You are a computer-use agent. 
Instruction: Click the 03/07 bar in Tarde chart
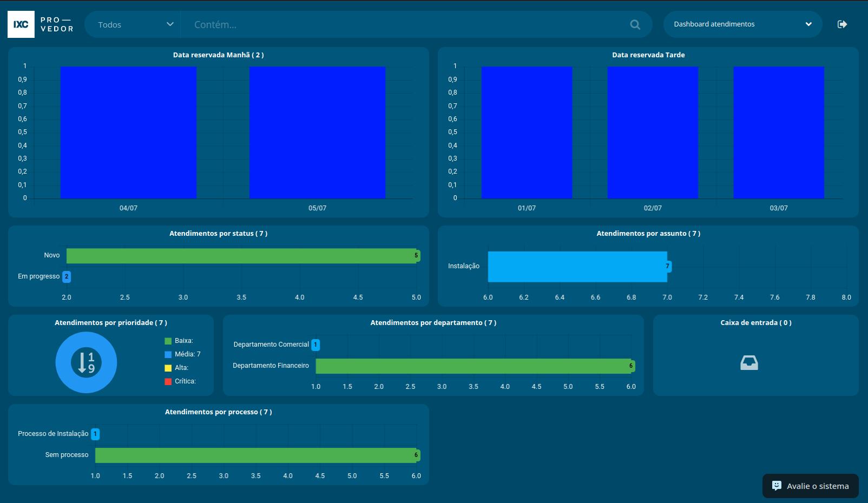coord(779,133)
